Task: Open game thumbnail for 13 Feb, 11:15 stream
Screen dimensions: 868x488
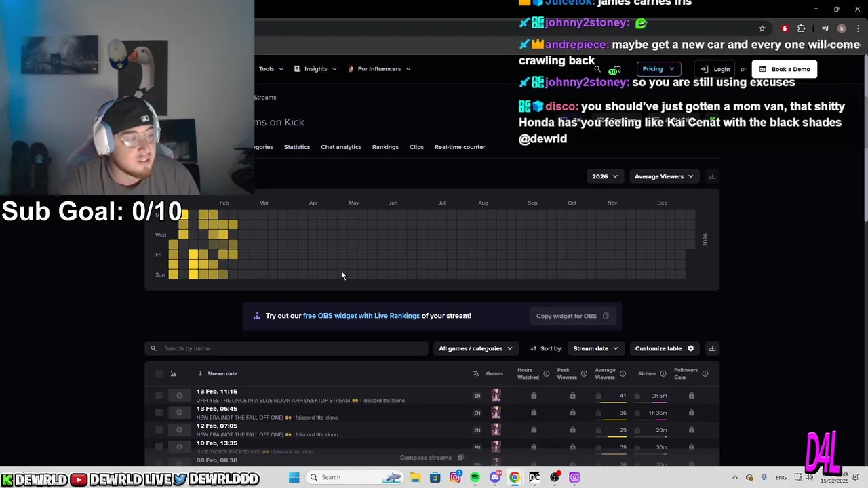Action: click(496, 396)
